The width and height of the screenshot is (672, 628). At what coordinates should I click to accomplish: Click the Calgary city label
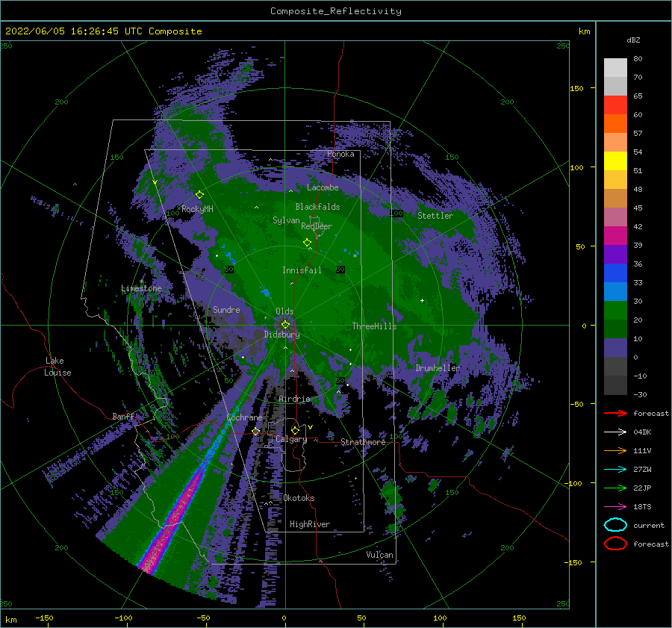[x=291, y=439]
